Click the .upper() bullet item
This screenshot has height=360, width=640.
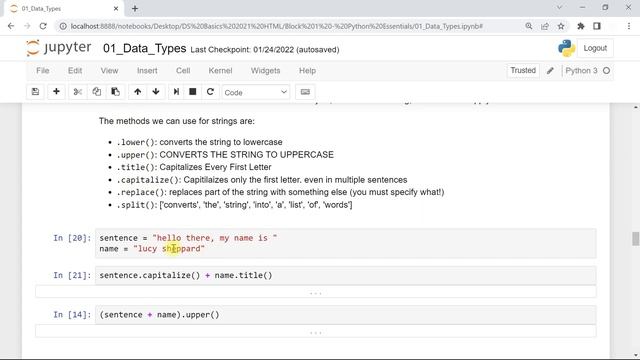225,155
